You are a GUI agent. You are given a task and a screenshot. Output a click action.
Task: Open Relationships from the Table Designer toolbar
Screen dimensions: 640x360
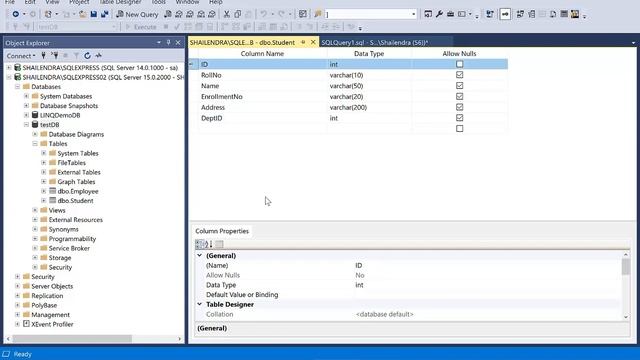520,14
